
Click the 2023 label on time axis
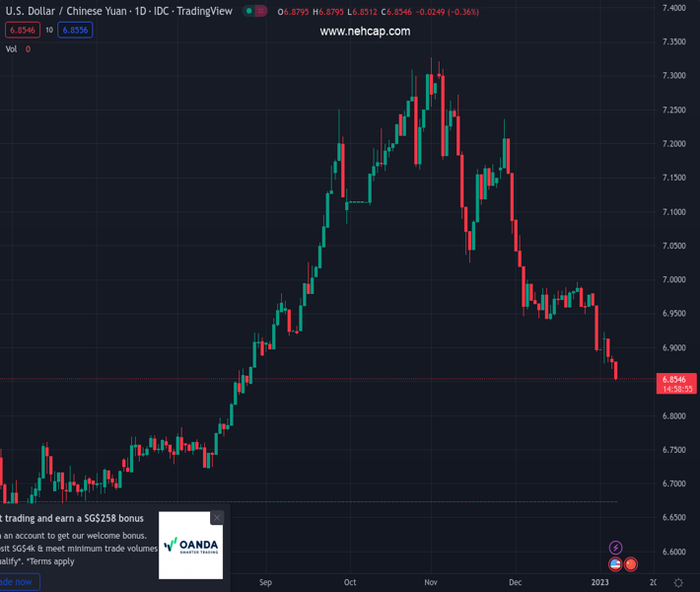pyautogui.click(x=600, y=582)
